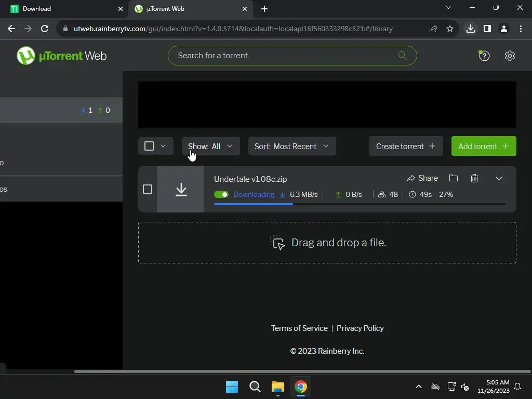Open File Explorer from taskbar
The image size is (532, 399).
(x=278, y=387)
